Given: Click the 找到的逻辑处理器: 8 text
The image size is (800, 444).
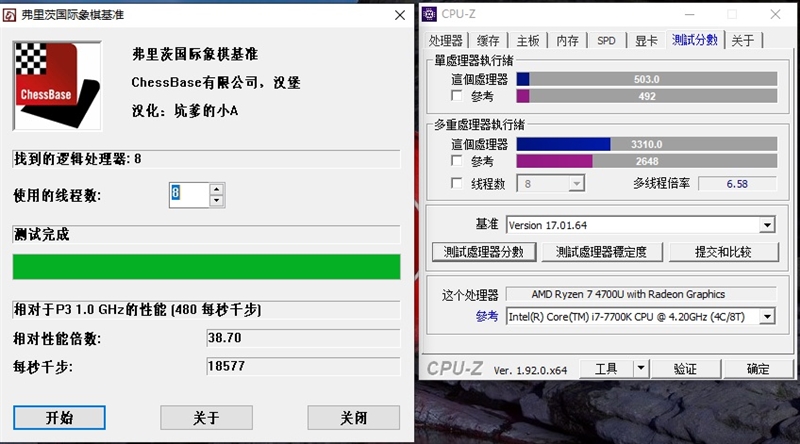Looking at the screenshot, I should (x=78, y=159).
